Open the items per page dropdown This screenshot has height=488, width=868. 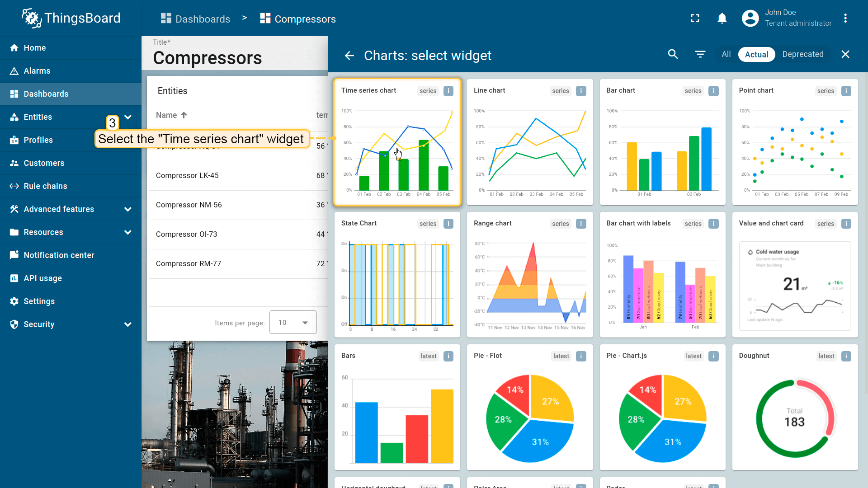[x=293, y=323]
